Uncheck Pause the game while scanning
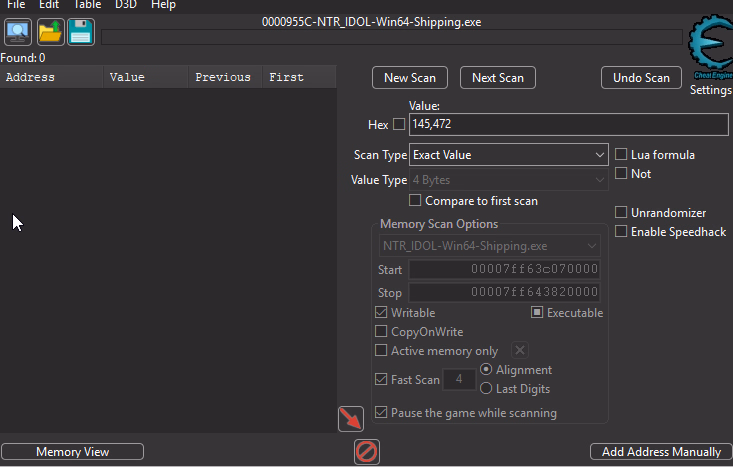Image resolution: width=733 pixels, height=467 pixels. click(381, 413)
